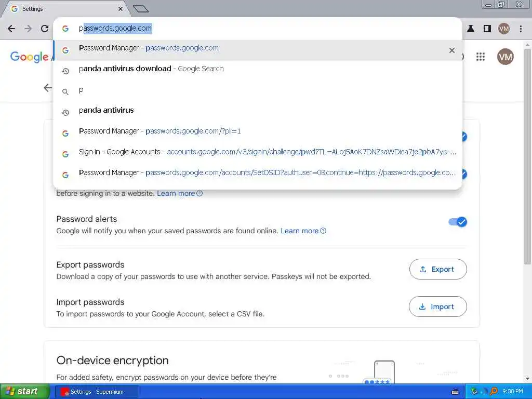Open the flask experiments icon in toolbar
This screenshot has height=399, width=532.
[x=471, y=29]
